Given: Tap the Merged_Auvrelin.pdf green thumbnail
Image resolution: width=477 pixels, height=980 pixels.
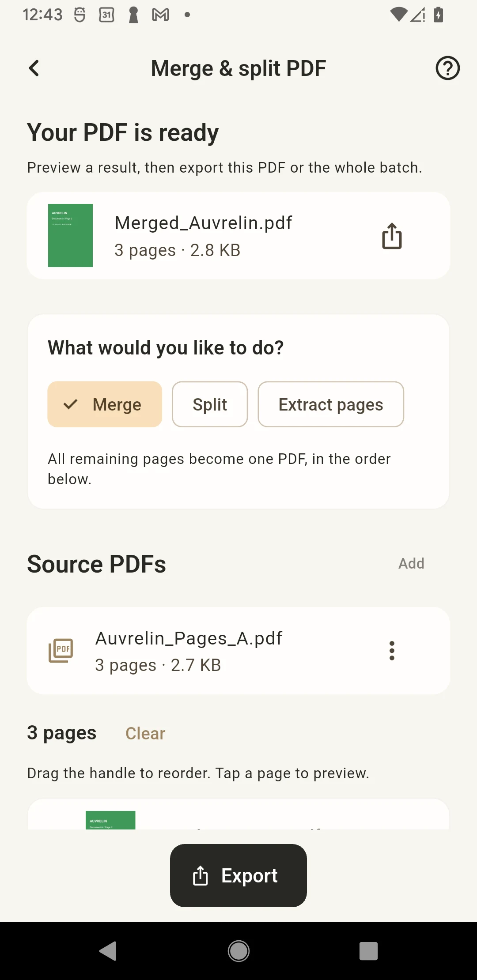Looking at the screenshot, I should (70, 235).
